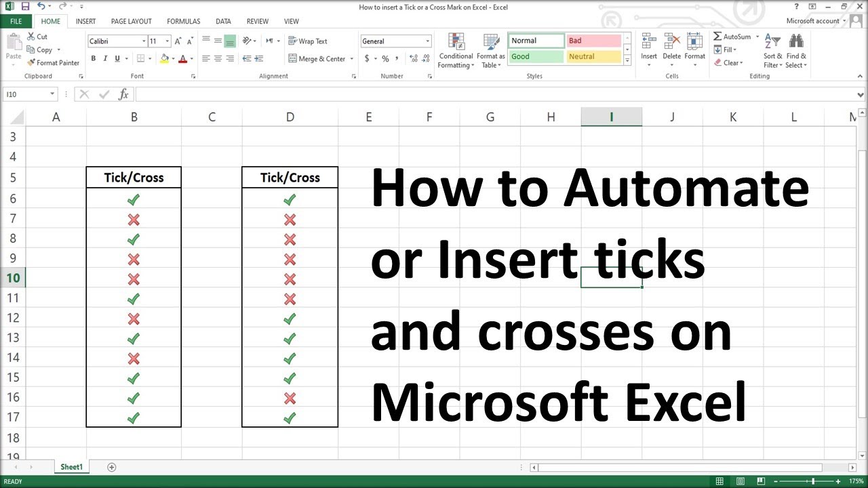Image resolution: width=868 pixels, height=488 pixels.
Task: Switch to FORMULAS tab
Action: point(183,21)
